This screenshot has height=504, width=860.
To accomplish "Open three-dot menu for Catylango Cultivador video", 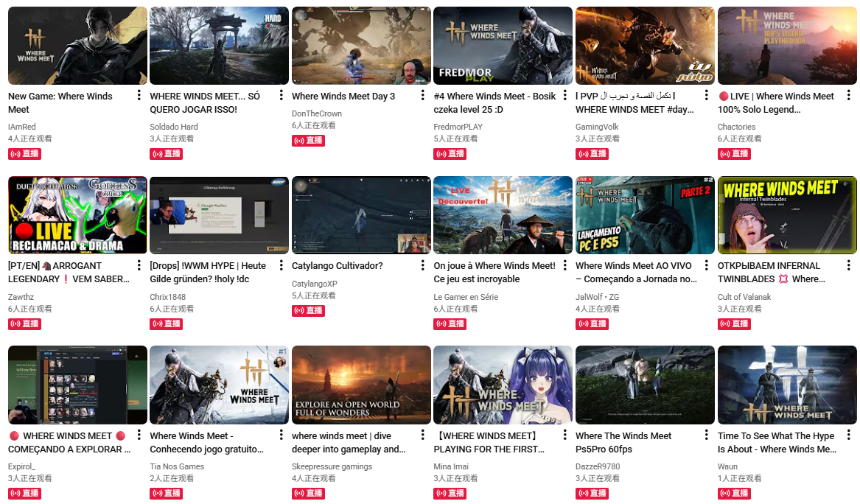I will 422,265.
